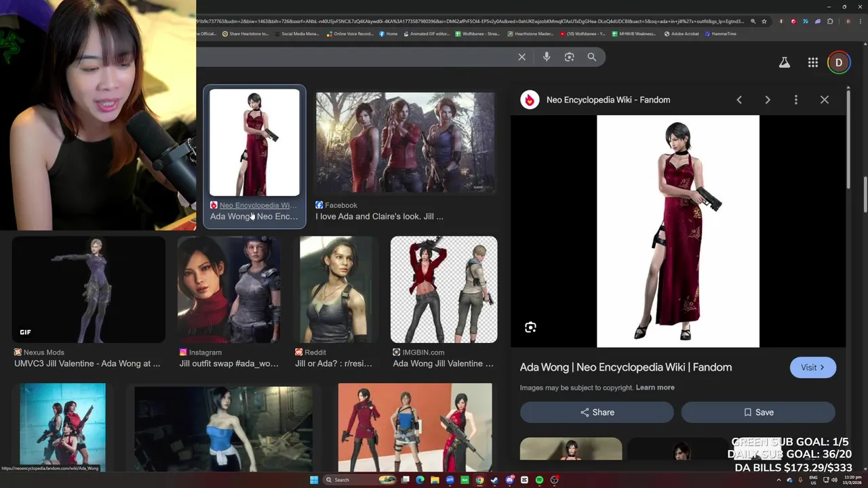Viewport: 868px width, 488px height.
Task: Save the Ada Wong image
Action: coord(758,412)
